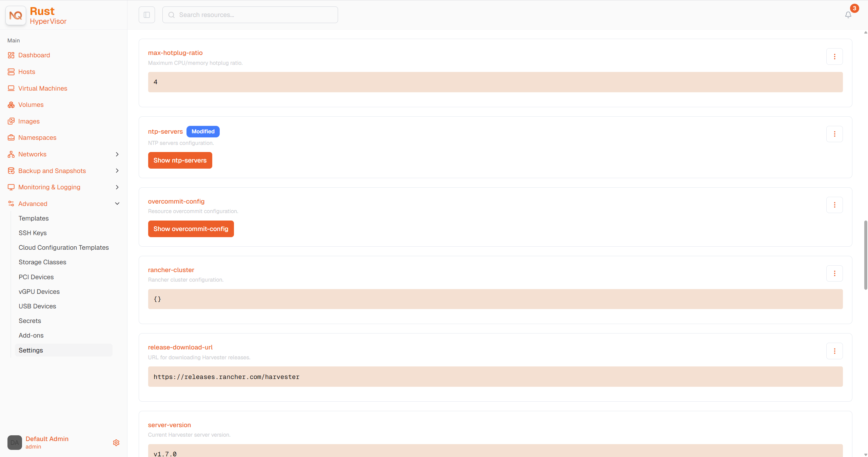Click the search magnifier icon
Viewport: 868px width, 457px height.
[172, 15]
